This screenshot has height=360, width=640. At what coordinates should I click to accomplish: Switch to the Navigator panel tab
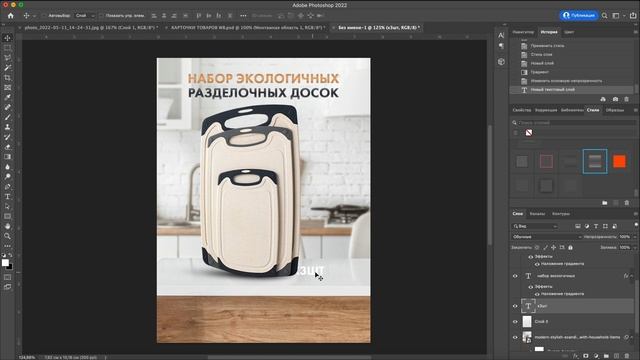pyautogui.click(x=523, y=32)
